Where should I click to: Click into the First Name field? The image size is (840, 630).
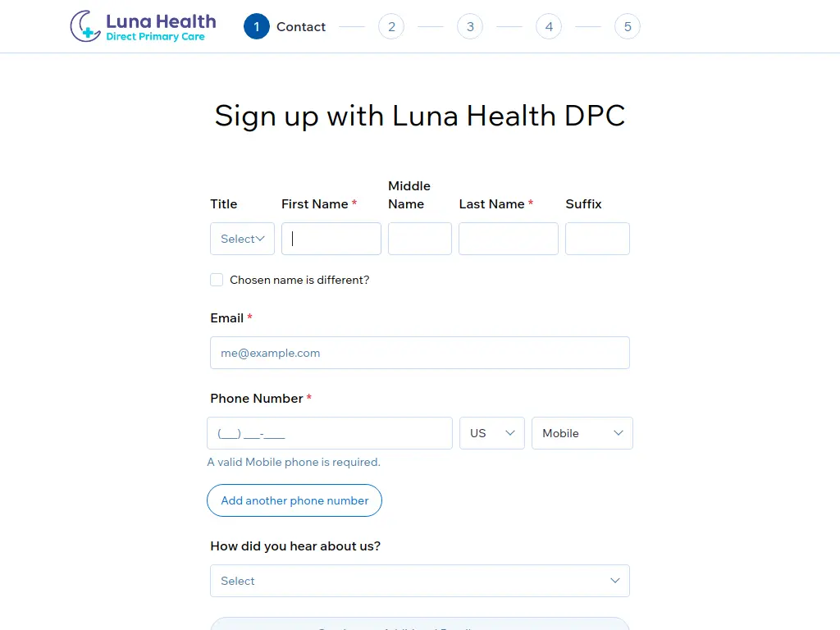pos(331,239)
